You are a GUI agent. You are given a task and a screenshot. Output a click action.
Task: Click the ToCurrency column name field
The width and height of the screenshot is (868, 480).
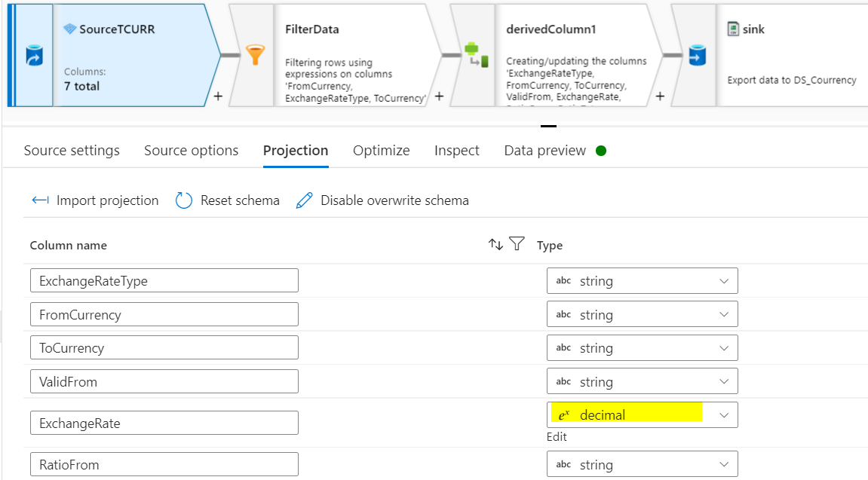[164, 347]
